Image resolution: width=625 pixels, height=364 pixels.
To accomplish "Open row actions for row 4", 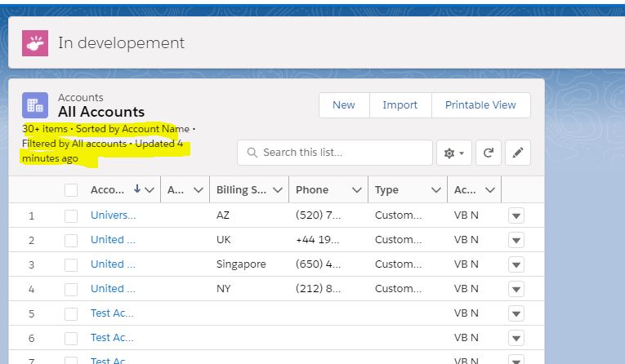I will pyautogui.click(x=516, y=289).
